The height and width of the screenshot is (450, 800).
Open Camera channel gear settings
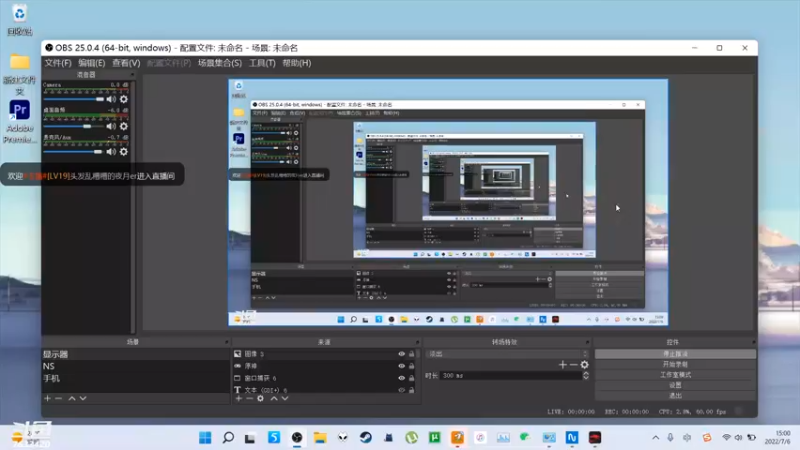point(123,99)
